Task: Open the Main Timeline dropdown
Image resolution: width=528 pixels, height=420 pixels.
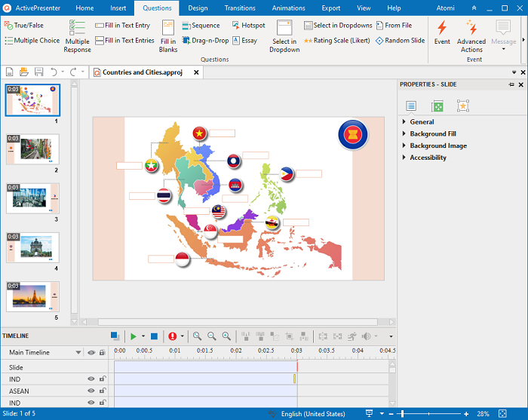Action: (x=78, y=352)
